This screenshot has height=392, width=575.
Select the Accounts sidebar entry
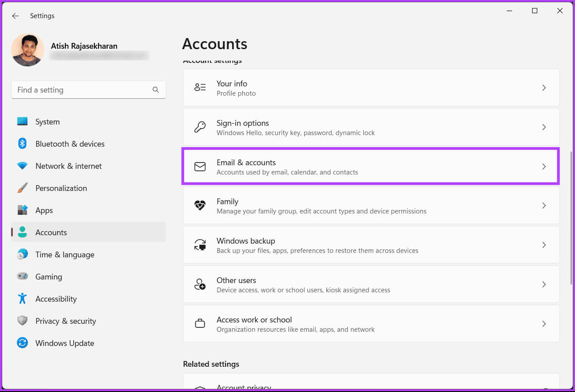click(x=89, y=232)
